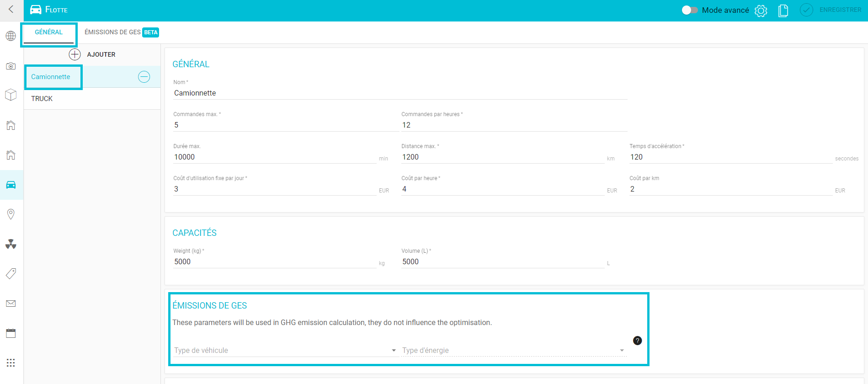Screen dimensions: 868x384
Task: Click the Temps d'accélération field
Action: click(730, 157)
